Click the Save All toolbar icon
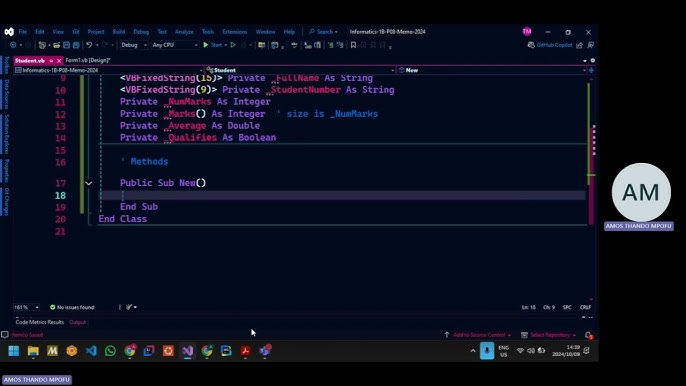Image resolution: width=686 pixels, height=386 pixels. tap(76, 45)
